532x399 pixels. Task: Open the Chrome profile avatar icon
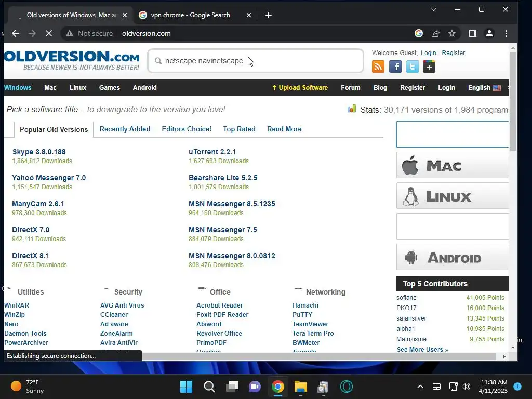tap(489, 33)
